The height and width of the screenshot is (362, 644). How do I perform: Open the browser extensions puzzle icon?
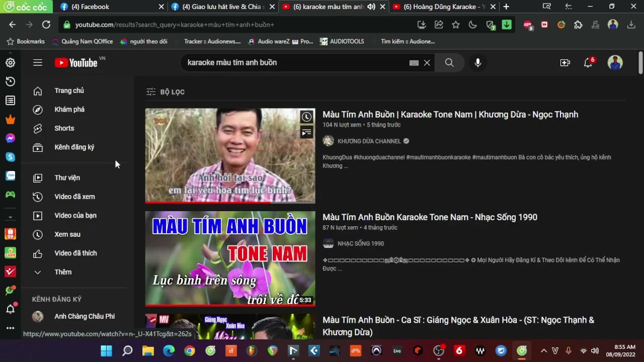coord(578,25)
